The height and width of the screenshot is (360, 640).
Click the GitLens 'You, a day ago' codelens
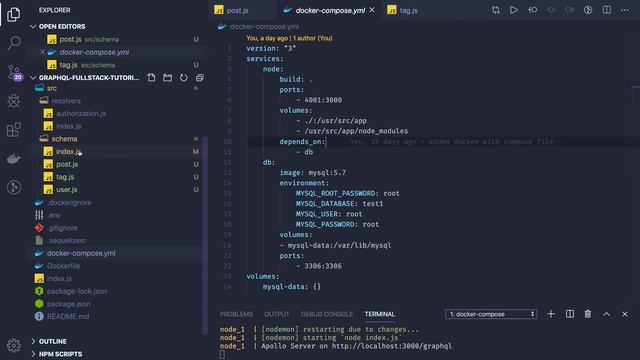point(289,38)
